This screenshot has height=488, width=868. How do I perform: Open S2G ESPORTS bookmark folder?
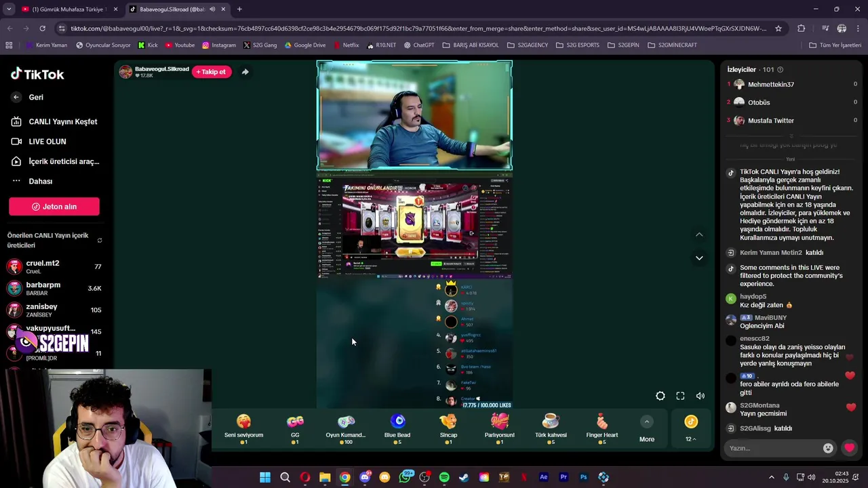pos(577,45)
